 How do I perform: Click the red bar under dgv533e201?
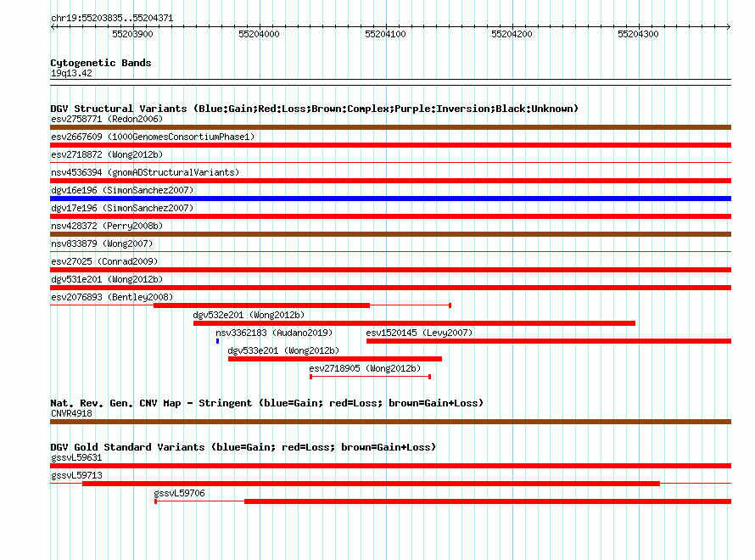tap(335, 359)
